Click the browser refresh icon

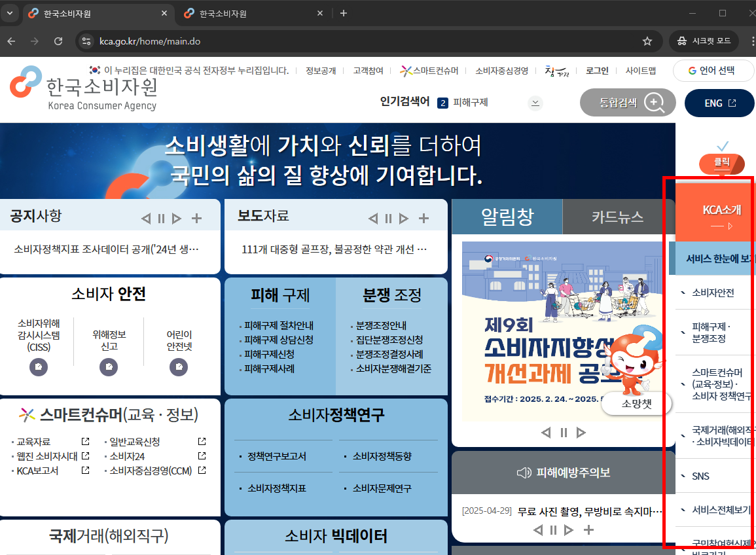pyautogui.click(x=58, y=41)
